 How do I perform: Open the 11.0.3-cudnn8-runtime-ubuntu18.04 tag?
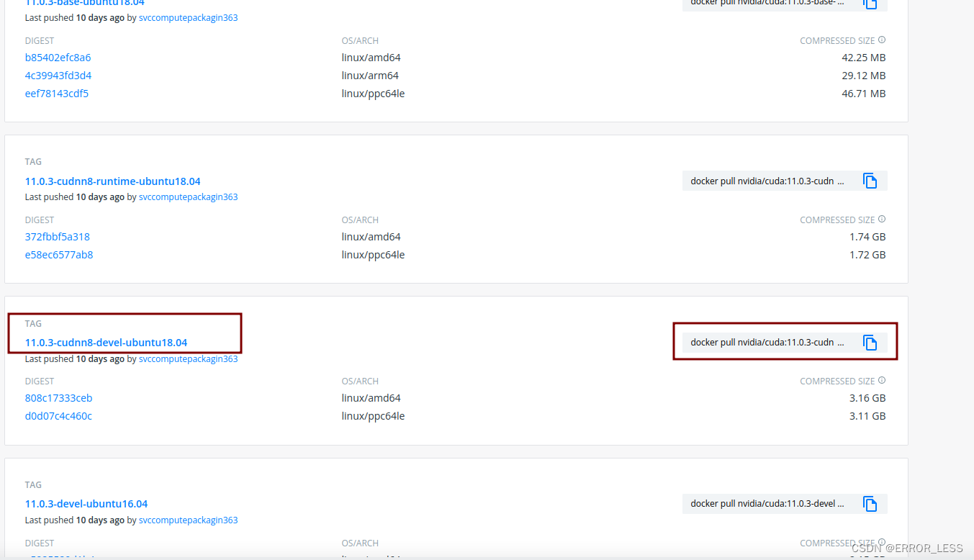112,181
